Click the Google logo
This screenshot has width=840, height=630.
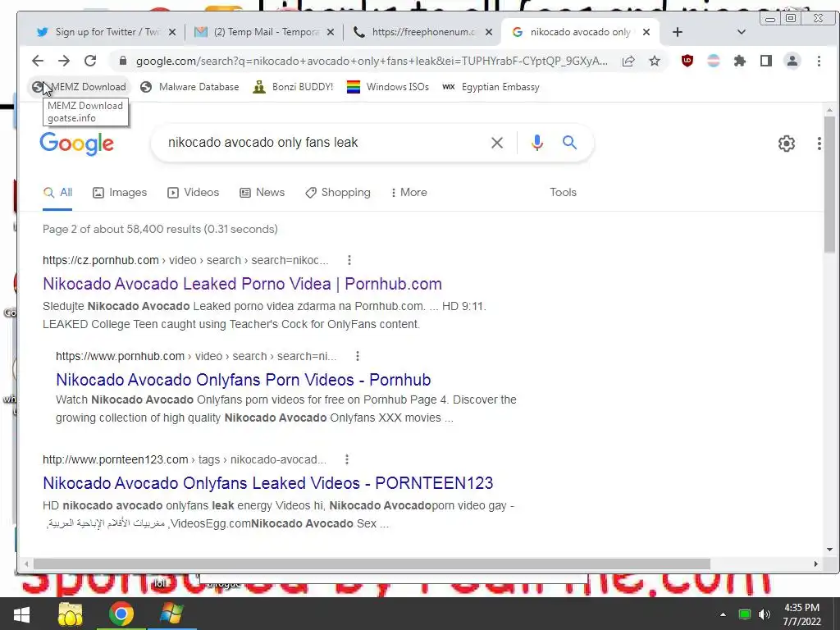76,144
